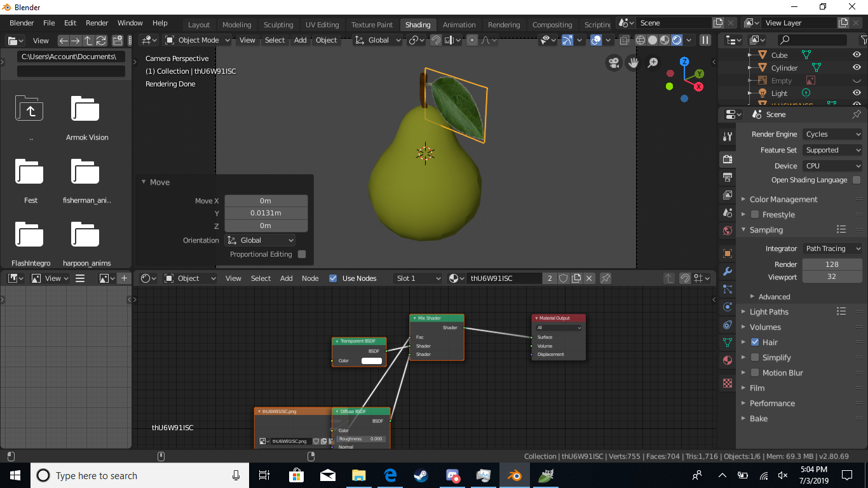Expand Color Management panel

pos(783,200)
